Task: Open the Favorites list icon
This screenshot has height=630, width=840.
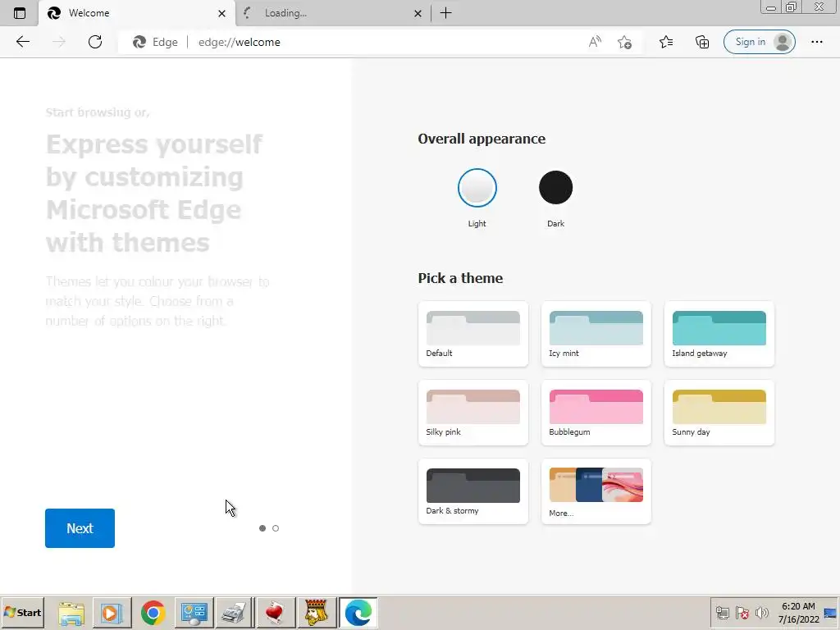Action: (666, 42)
